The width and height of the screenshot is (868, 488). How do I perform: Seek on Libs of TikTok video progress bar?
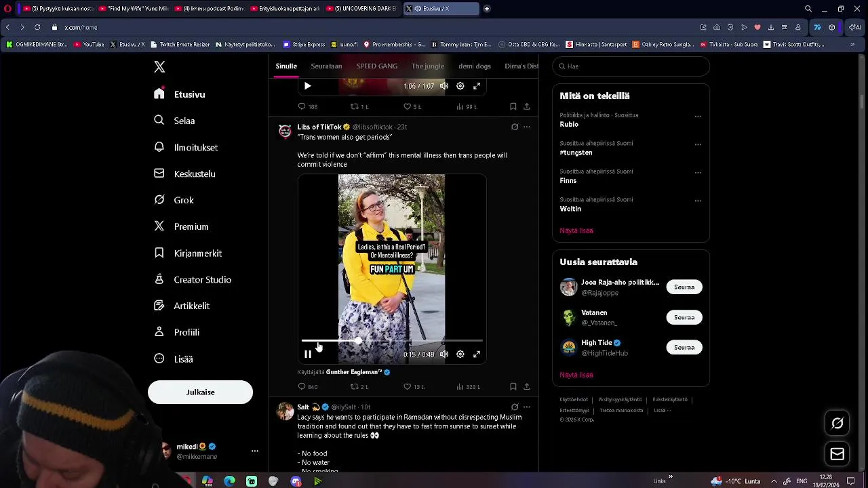(392, 340)
